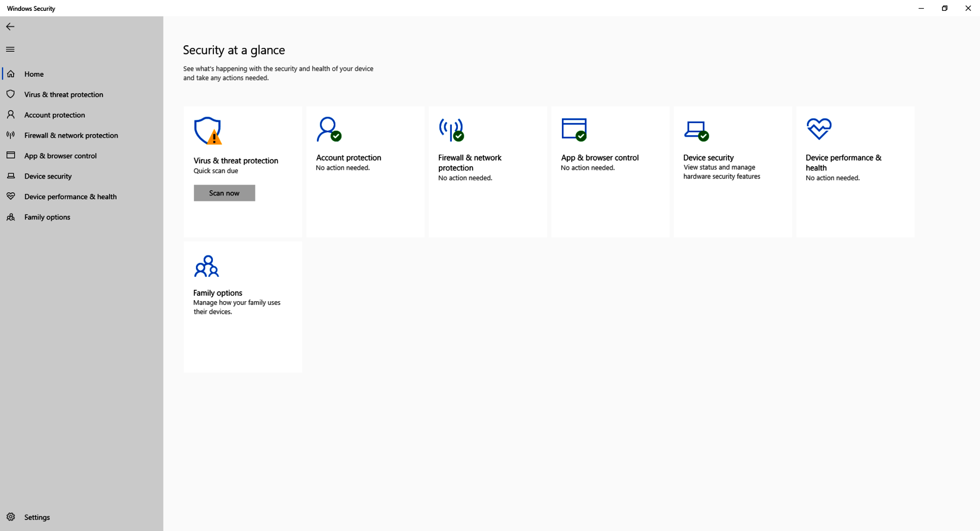The width and height of the screenshot is (980, 531).
Task: Select Device performance & health sidebar item
Action: (70, 197)
